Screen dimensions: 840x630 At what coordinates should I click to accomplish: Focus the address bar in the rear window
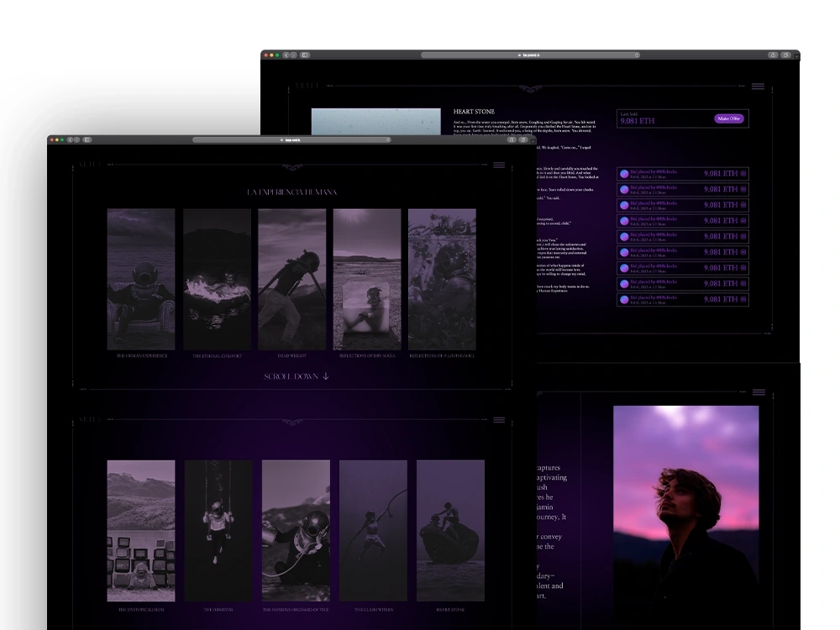(530, 55)
